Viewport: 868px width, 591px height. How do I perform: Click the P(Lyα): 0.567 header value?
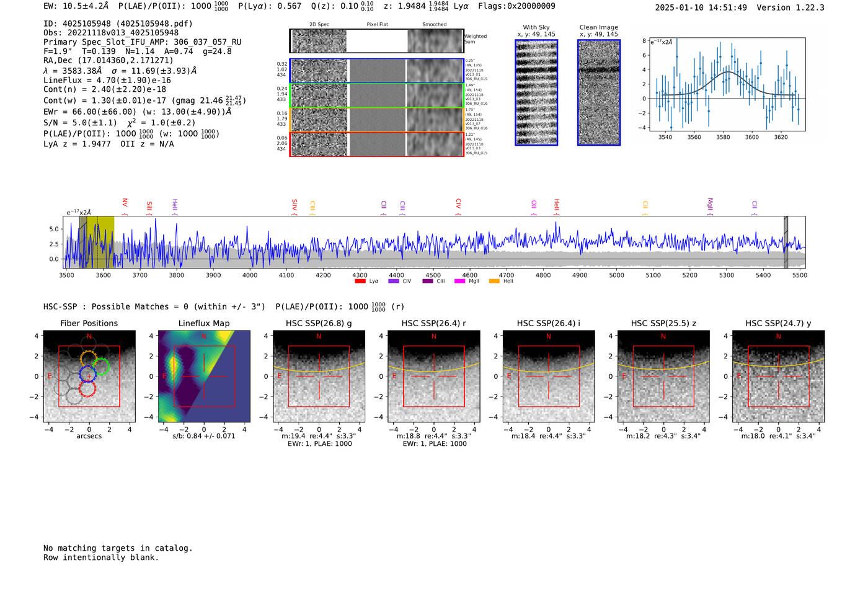[270, 6]
